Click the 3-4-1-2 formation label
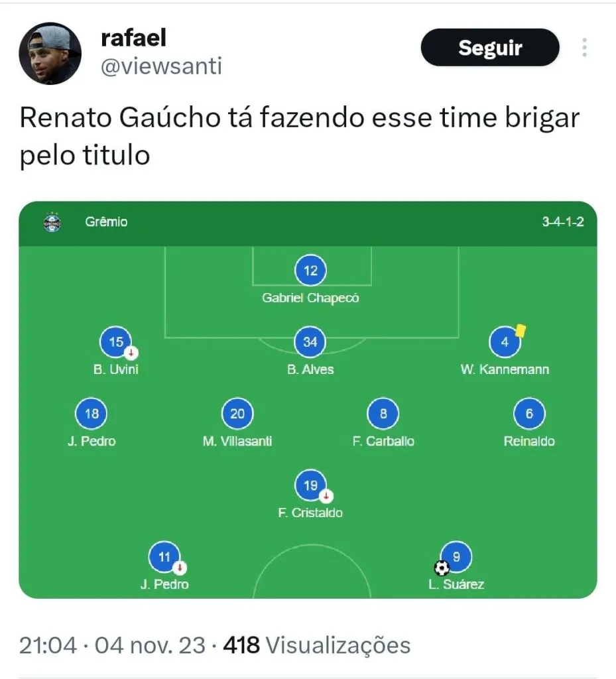The height and width of the screenshot is (679, 616). (562, 222)
